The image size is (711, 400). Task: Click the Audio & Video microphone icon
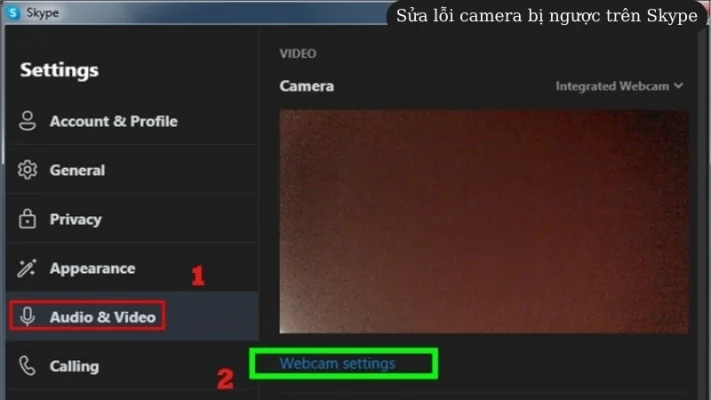[x=28, y=317]
